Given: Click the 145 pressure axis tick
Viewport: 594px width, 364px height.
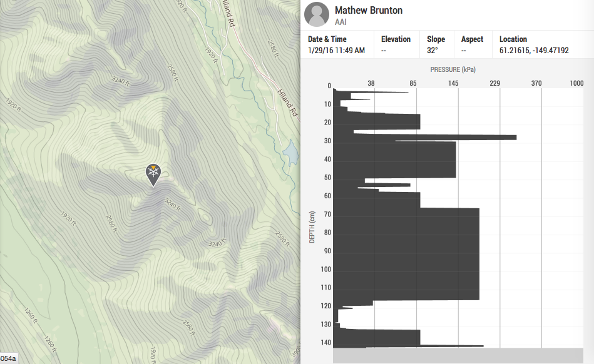Looking at the screenshot, I should point(453,83).
